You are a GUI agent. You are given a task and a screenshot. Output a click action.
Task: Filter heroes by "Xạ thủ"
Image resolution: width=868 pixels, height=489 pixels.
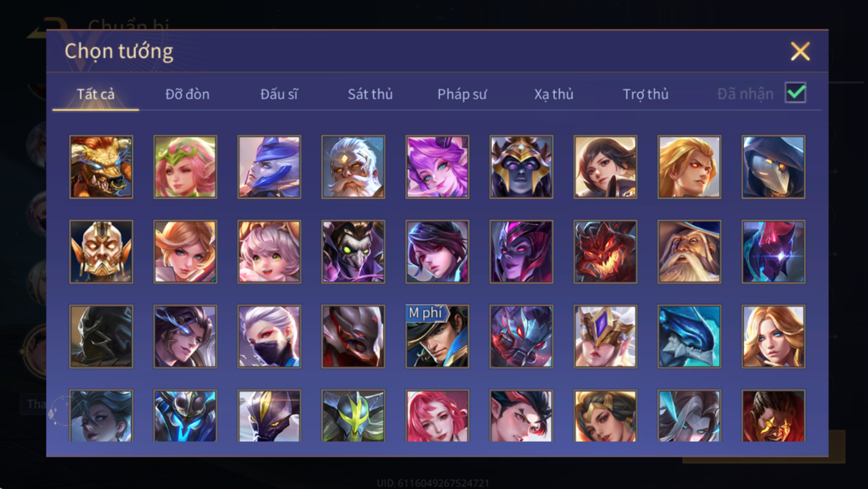[554, 94]
